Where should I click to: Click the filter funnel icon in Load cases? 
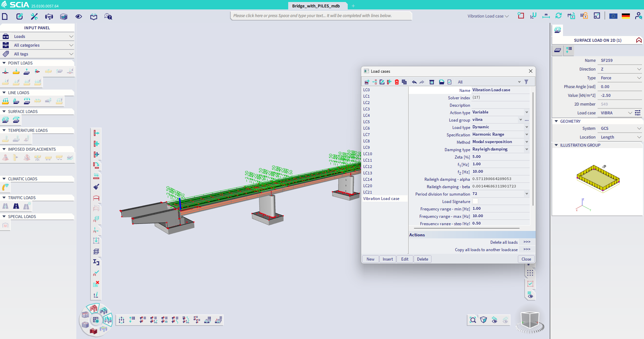(526, 82)
